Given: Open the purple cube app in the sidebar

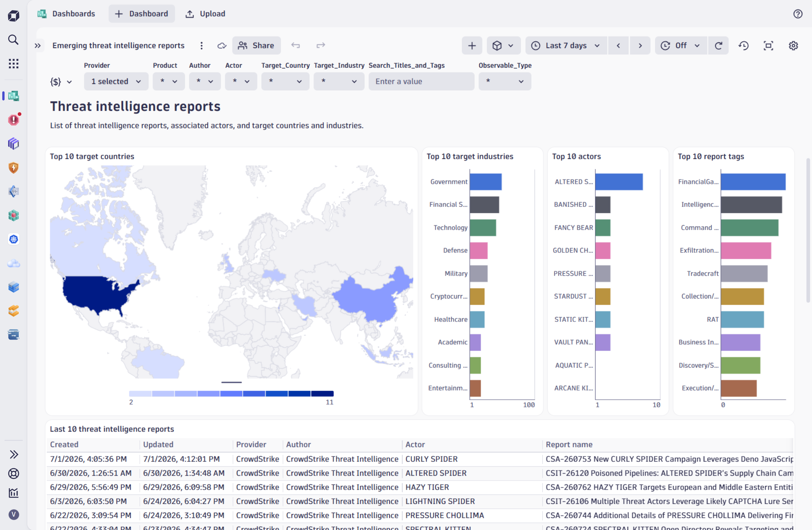Looking at the screenshot, I should point(14,144).
